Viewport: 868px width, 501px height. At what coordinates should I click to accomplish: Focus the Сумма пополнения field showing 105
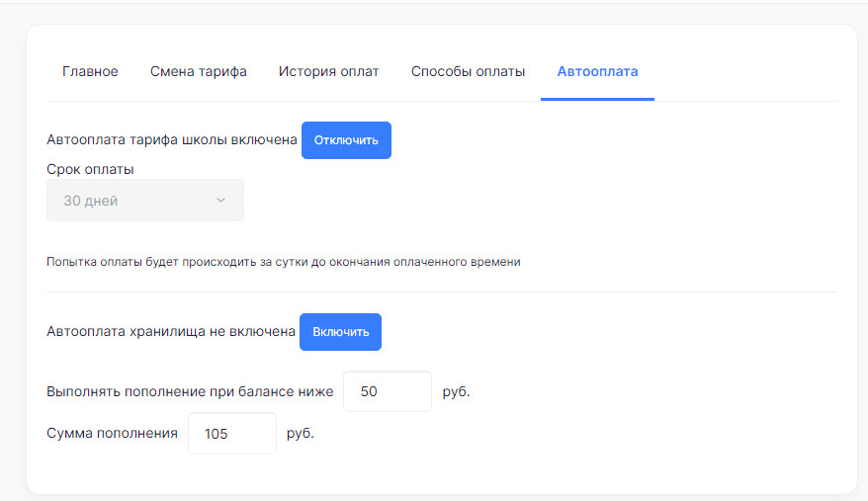[x=232, y=434]
